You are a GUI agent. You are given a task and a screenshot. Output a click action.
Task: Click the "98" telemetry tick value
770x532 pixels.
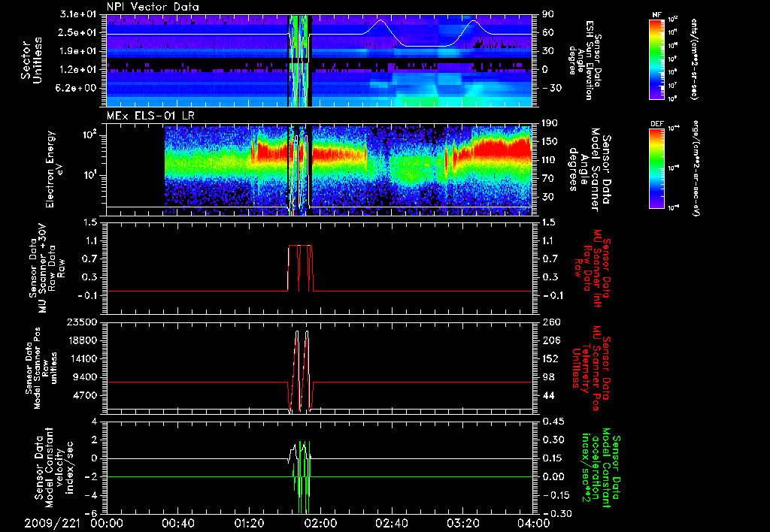(x=547, y=377)
